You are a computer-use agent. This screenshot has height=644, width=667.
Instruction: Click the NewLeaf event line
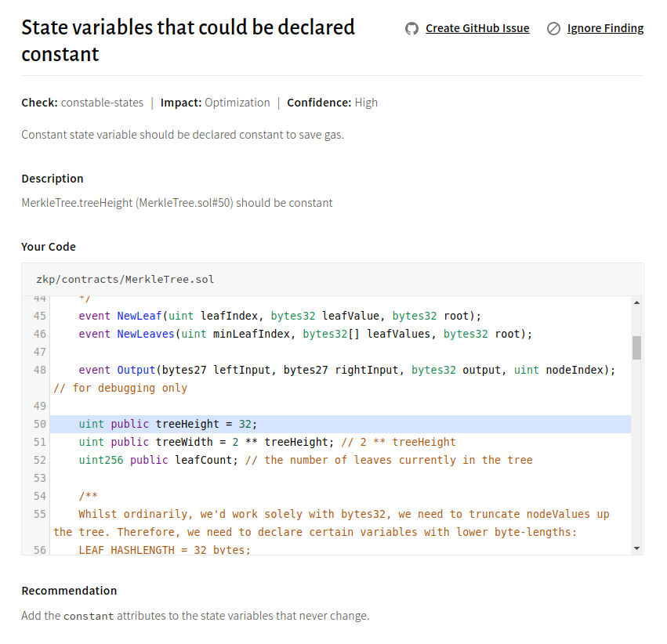(x=279, y=316)
